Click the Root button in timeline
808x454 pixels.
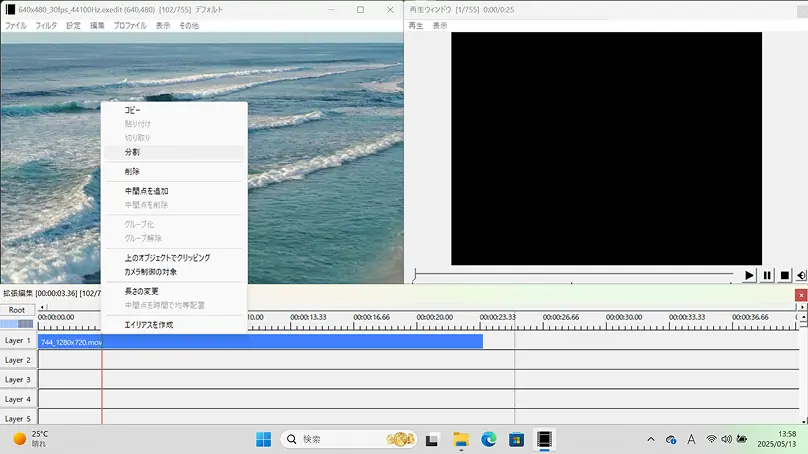(x=17, y=310)
